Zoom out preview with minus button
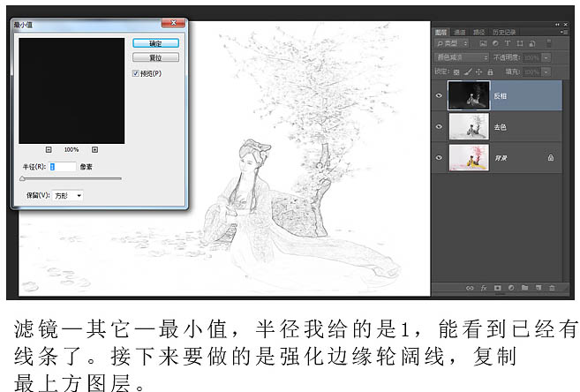Image resolution: width=580 pixels, height=392 pixels. click(49, 149)
